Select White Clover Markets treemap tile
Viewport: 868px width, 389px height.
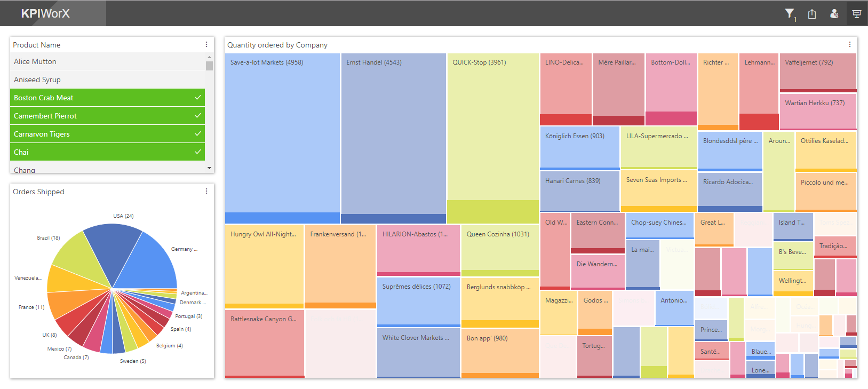tap(419, 353)
